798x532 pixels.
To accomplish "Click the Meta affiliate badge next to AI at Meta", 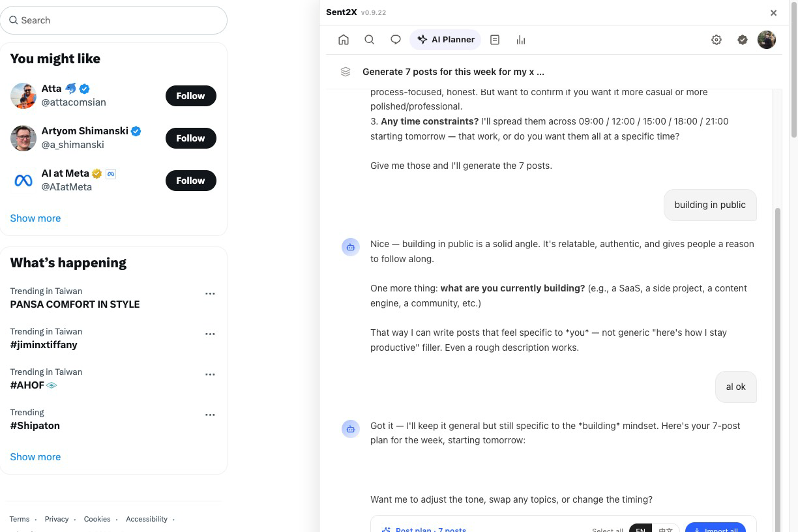I will [x=110, y=173].
